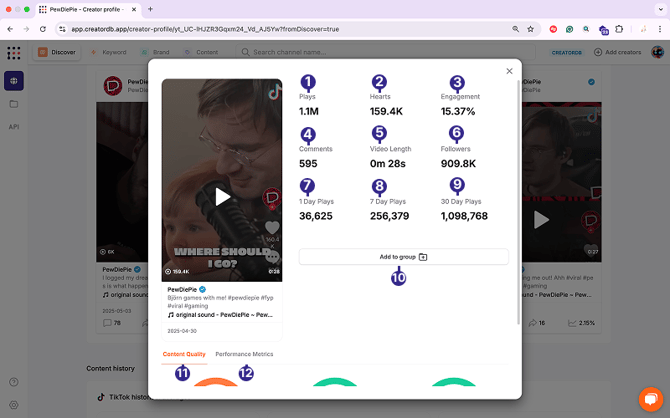This screenshot has width=670, height=418.
Task: Click the red extension icon in toolbar
Action: 553,29
